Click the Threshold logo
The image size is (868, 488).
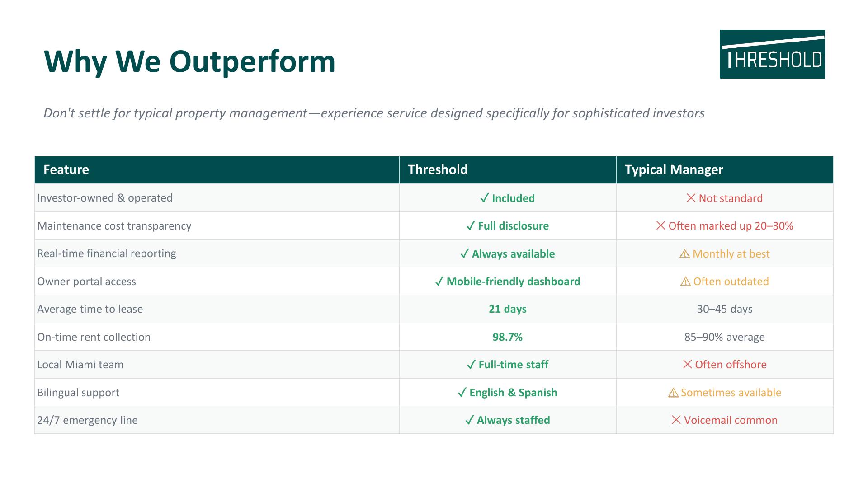[x=772, y=54]
